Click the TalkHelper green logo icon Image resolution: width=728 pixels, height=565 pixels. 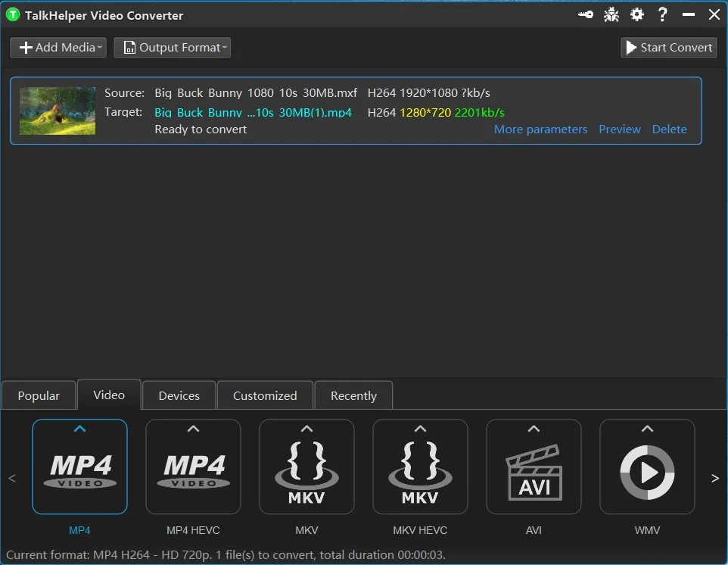pyautogui.click(x=13, y=15)
